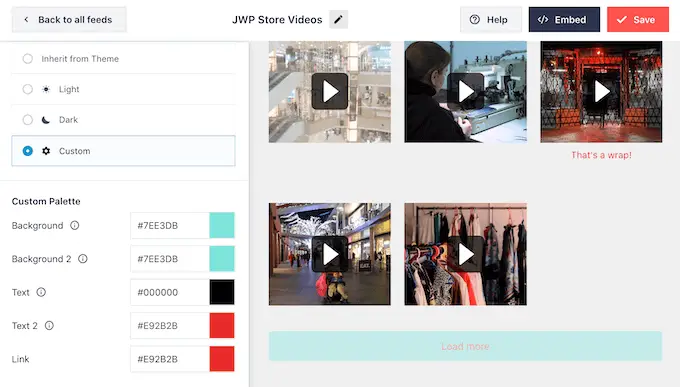Viewport: 680px width, 387px height.
Task: Open the Text black color swatch
Action: [222, 292]
